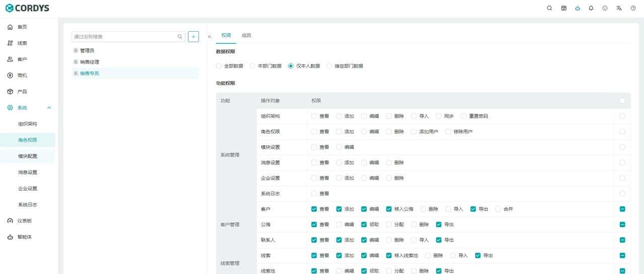
Task: Add a new role with plus button
Action: [193, 37]
